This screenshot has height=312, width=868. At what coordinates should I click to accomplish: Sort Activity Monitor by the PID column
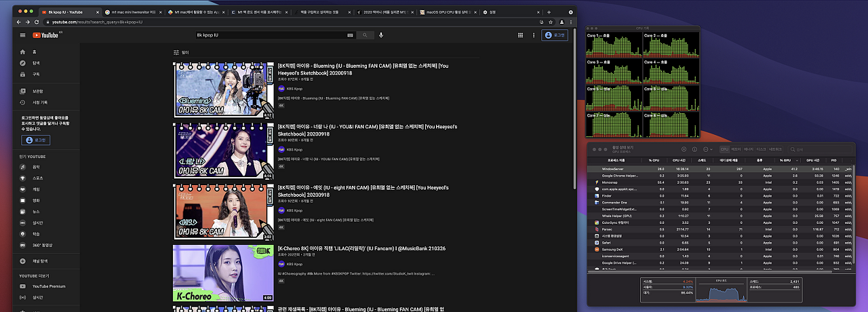coord(834,160)
